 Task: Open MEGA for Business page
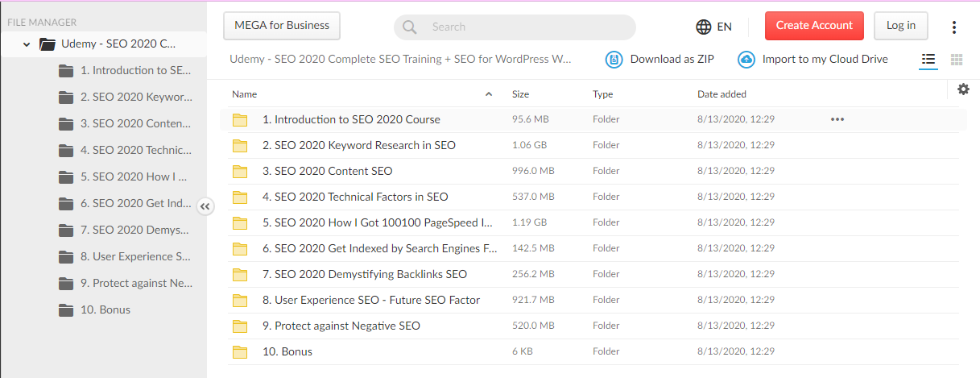click(x=282, y=26)
